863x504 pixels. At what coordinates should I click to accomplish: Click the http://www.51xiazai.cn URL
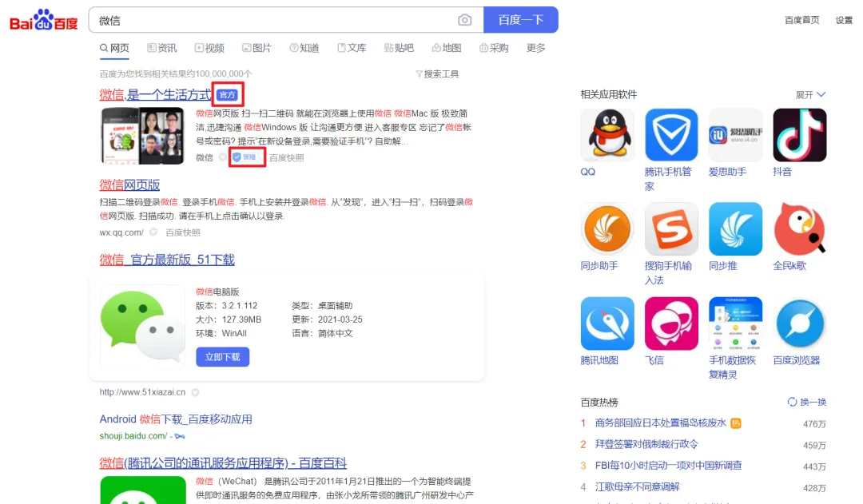[x=142, y=392]
